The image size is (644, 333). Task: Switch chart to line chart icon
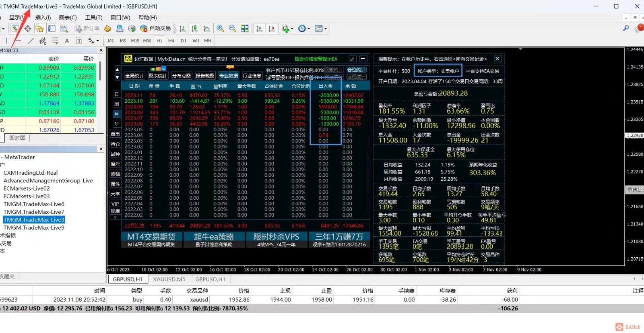[206, 28]
